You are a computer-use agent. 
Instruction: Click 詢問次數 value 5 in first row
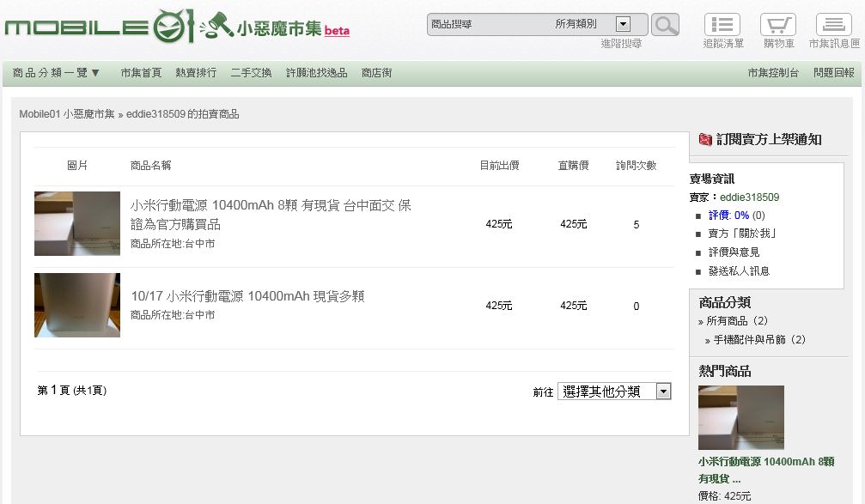point(636,224)
